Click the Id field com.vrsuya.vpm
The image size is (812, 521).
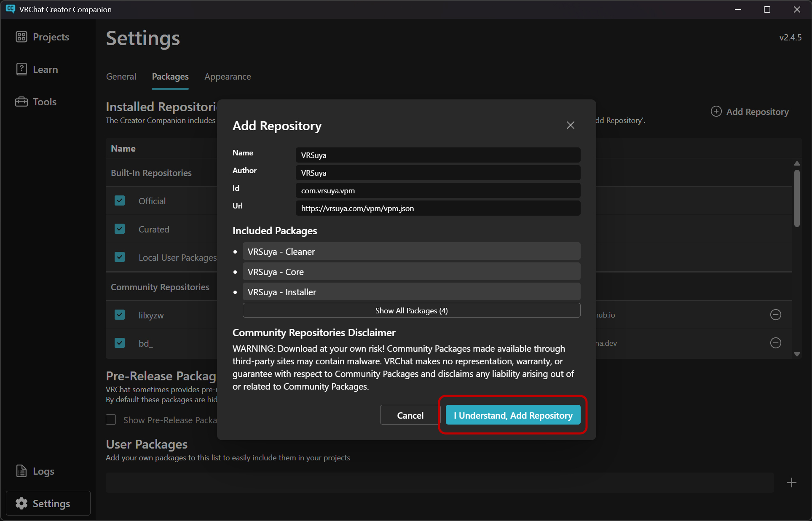pos(438,190)
